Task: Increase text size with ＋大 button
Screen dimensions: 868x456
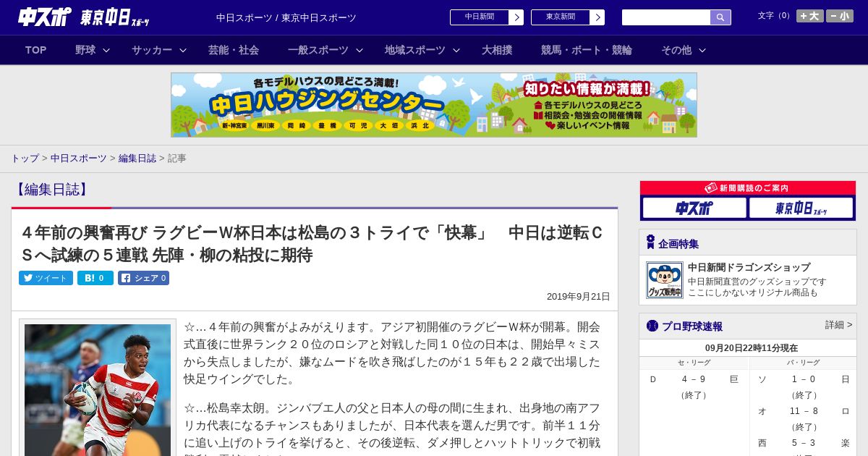Action: [809, 16]
